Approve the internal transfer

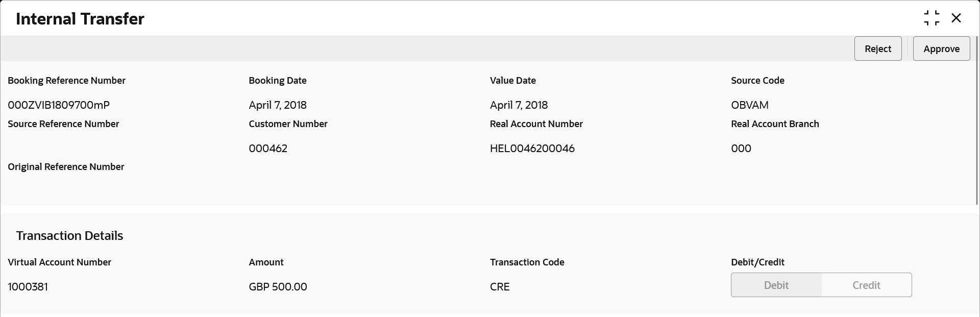[x=941, y=48]
